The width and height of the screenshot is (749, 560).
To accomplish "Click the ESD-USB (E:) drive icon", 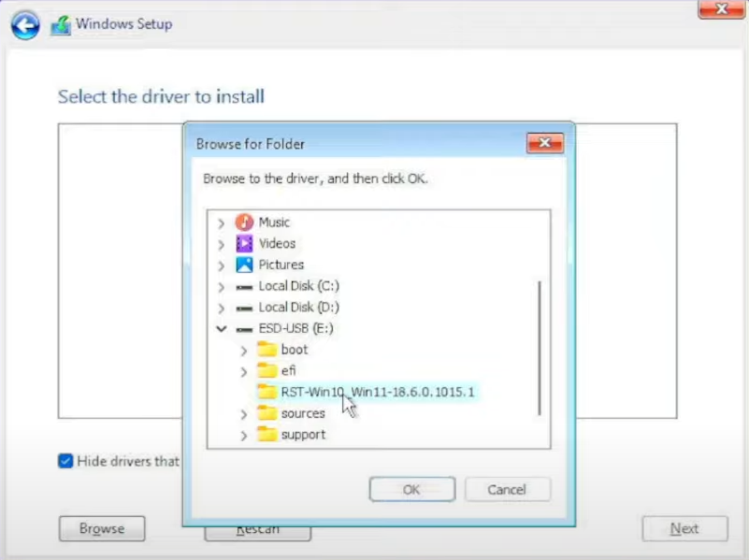I will tap(244, 329).
